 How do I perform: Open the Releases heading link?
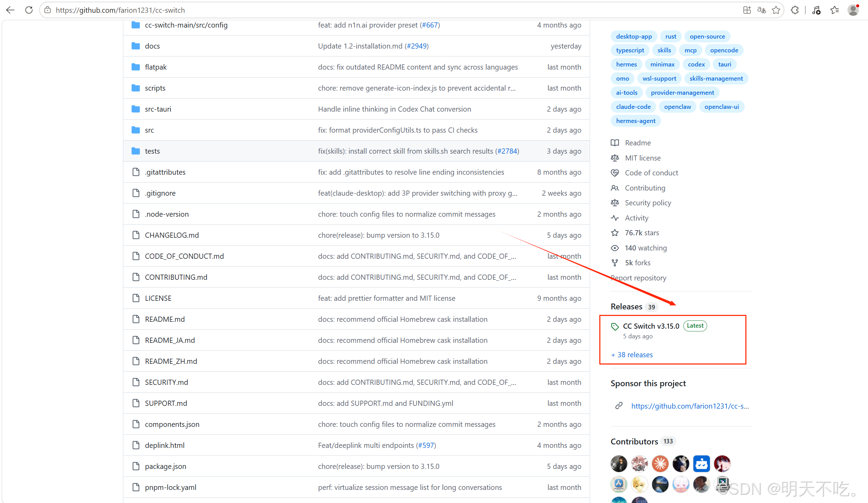[627, 307]
